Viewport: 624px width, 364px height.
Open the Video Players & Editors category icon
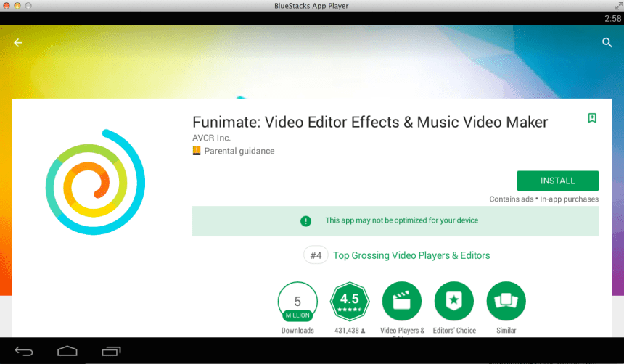pos(401,301)
